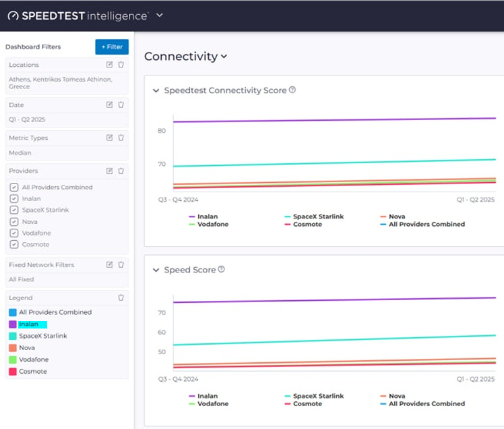The height and width of the screenshot is (429, 504).
Task: Remove the Legend panel with trash icon
Action: coord(121,297)
